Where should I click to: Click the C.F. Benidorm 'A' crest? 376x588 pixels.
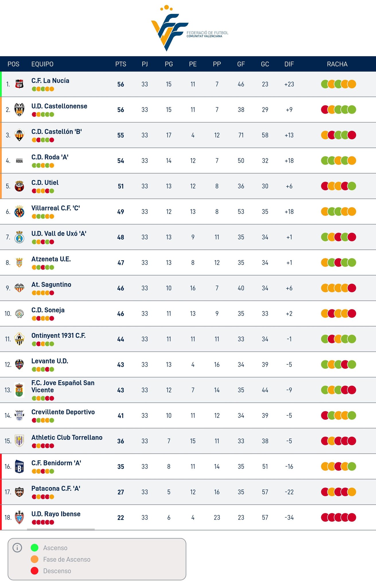click(x=19, y=466)
